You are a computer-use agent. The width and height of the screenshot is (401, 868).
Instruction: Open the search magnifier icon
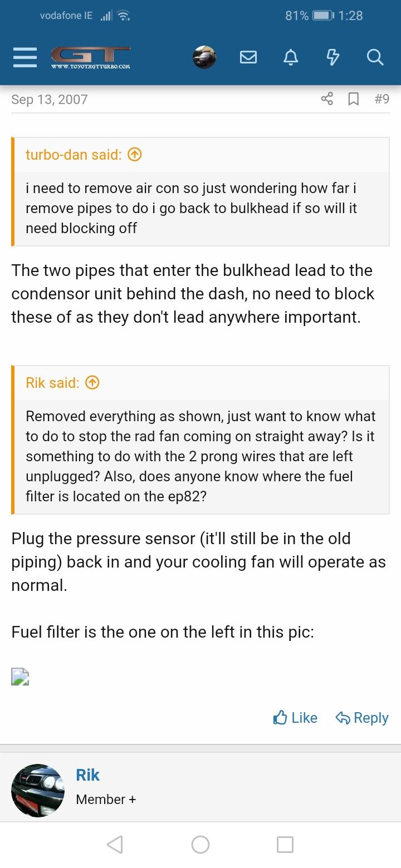375,57
